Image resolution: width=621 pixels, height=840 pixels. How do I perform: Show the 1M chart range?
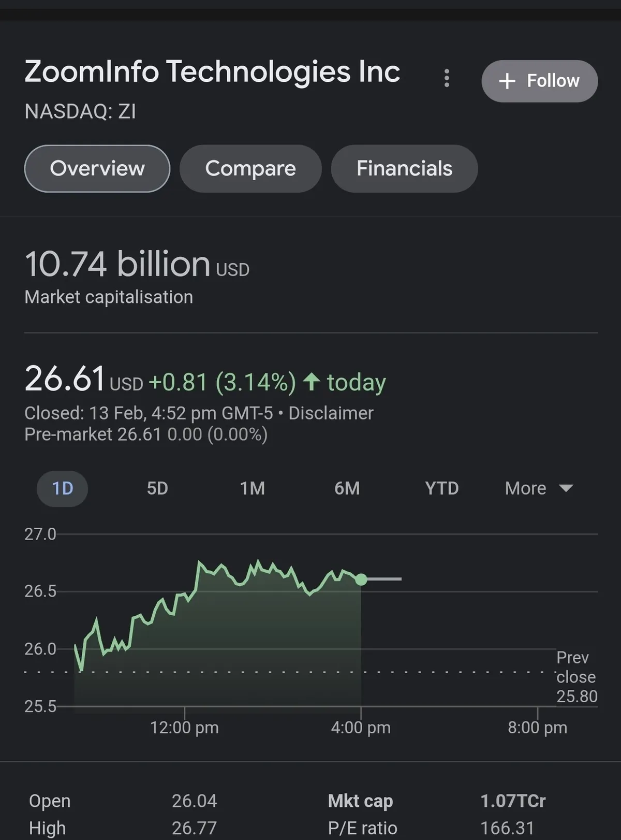(x=253, y=488)
